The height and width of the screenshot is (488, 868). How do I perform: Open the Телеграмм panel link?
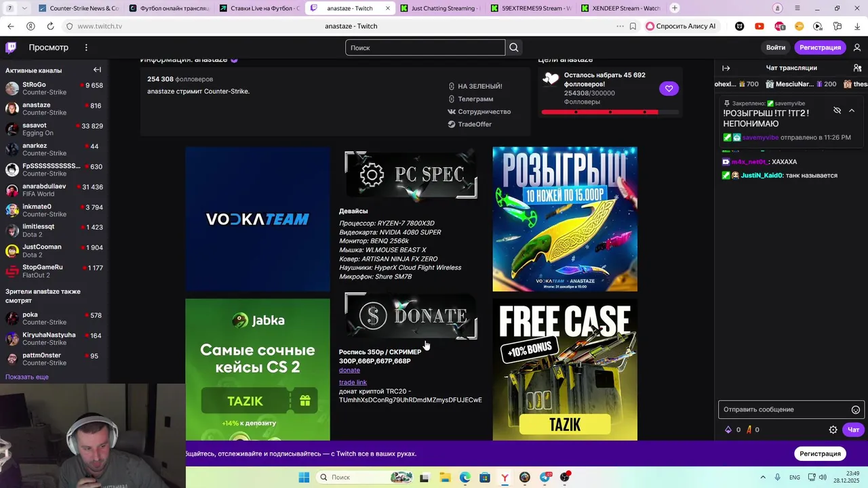470,99
